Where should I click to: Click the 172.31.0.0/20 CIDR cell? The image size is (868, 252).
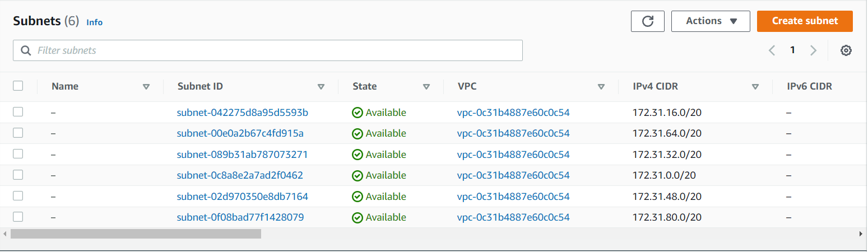(x=664, y=175)
